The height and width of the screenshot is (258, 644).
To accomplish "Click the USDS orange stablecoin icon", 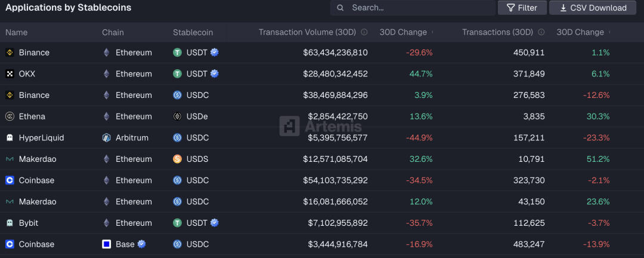I will pyautogui.click(x=177, y=159).
